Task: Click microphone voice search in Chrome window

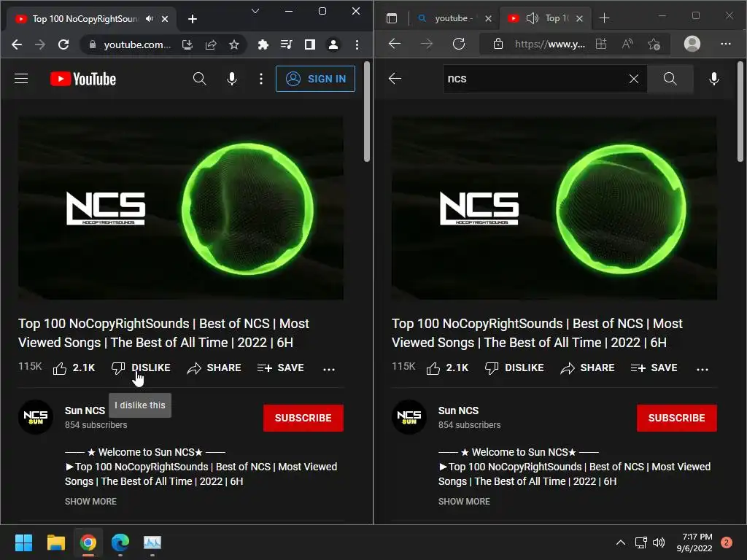Action: tap(232, 79)
